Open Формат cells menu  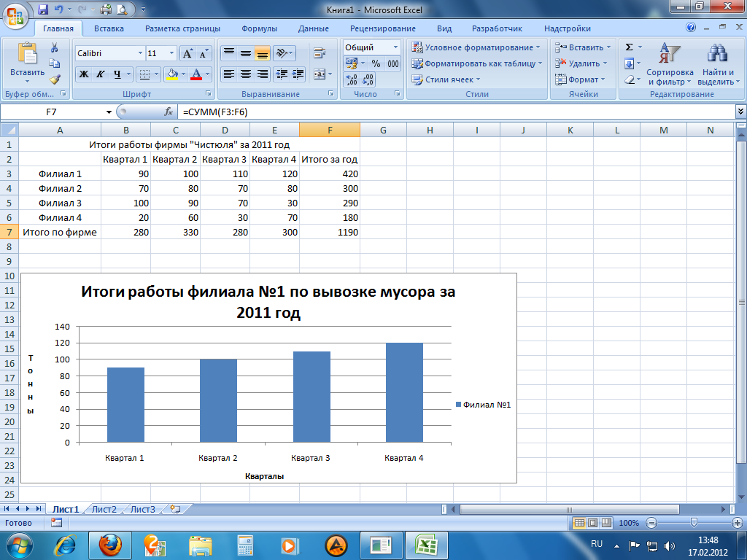coord(580,79)
